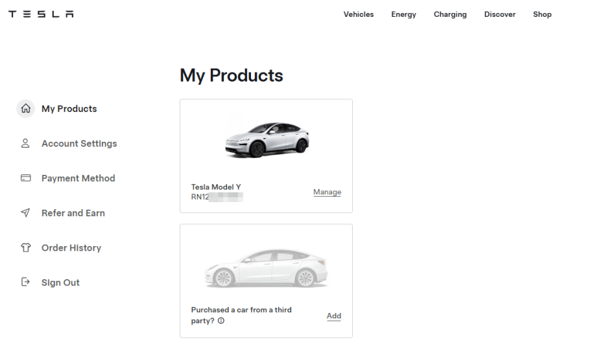Click the My Products home icon
This screenshot has width=607, height=364.
[25, 108]
